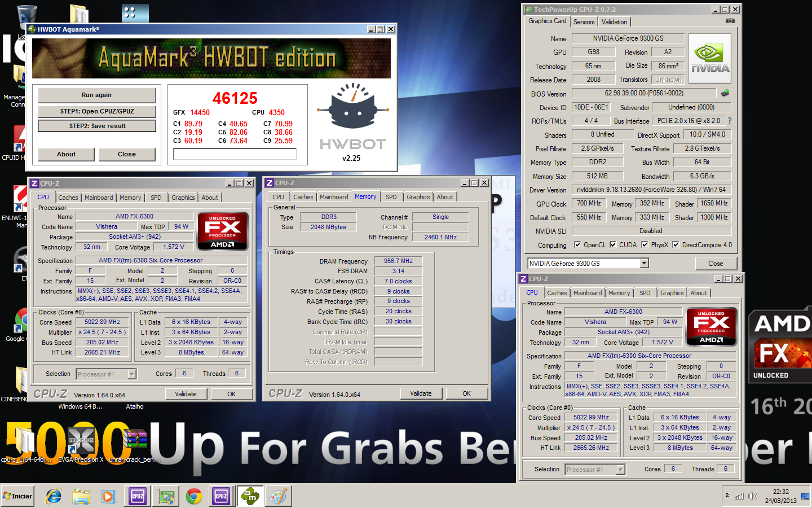Click the empty result field in Aquamark
Image resolution: width=812 pixels, height=508 pixels.
(x=235, y=154)
